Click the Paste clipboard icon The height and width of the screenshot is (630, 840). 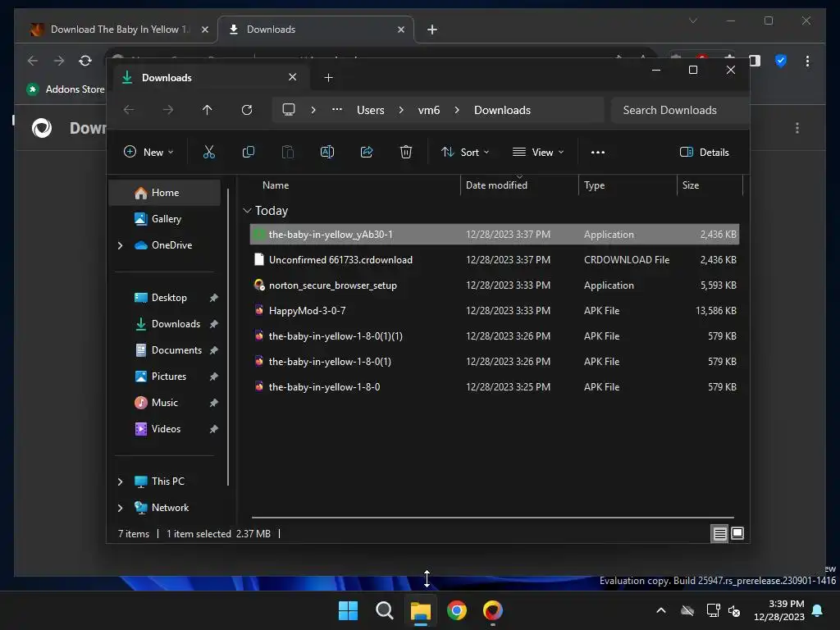288,152
